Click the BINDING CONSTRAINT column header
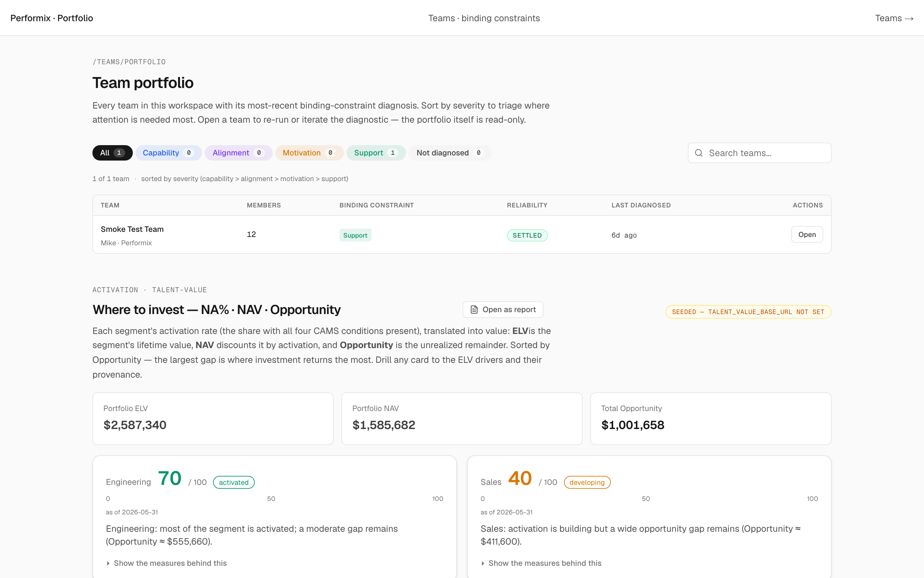 point(376,205)
